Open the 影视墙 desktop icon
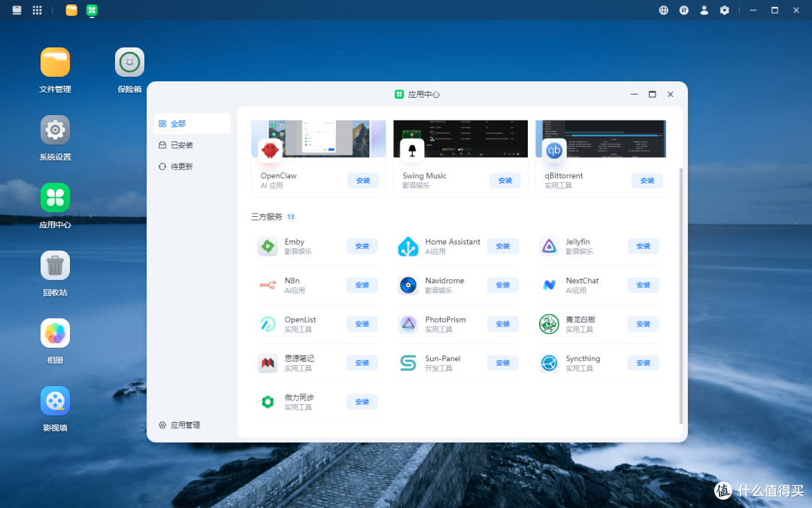This screenshot has height=508, width=812. 55,400
